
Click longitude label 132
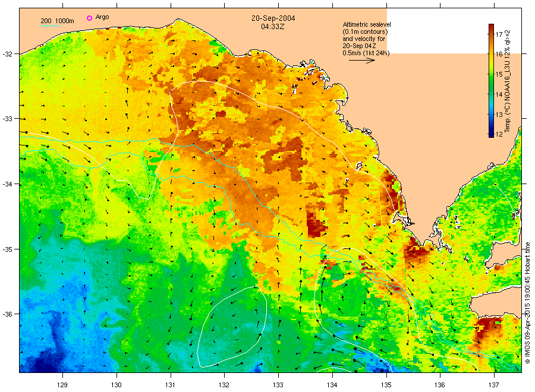point(224,385)
